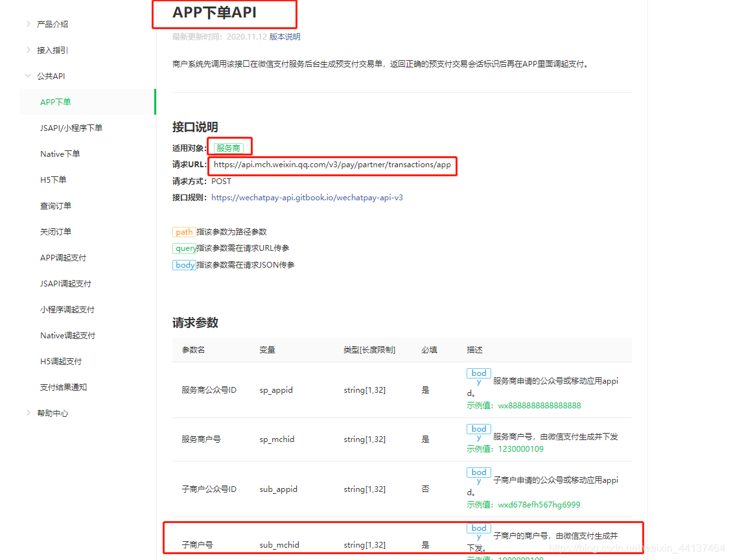Open Native调起支付 page
731x560 pixels.
tap(67, 335)
